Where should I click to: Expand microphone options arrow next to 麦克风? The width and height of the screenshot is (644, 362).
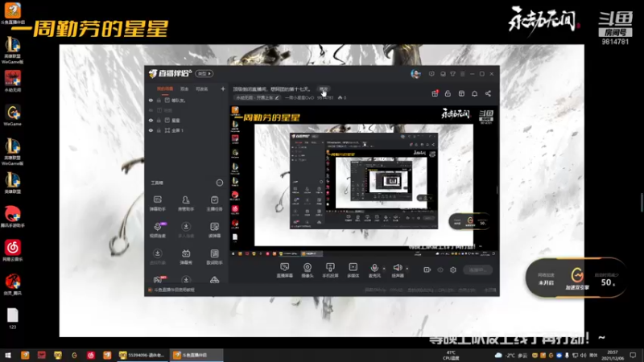click(384, 269)
